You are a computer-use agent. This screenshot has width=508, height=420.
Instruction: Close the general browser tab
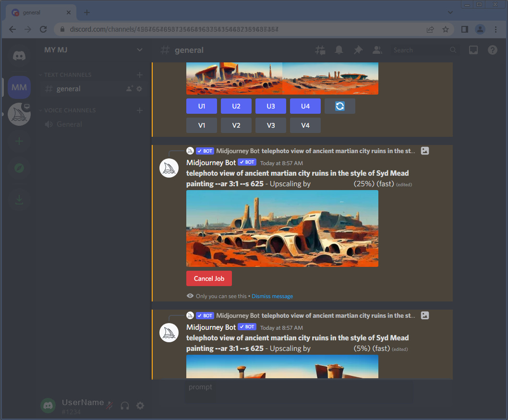click(69, 12)
